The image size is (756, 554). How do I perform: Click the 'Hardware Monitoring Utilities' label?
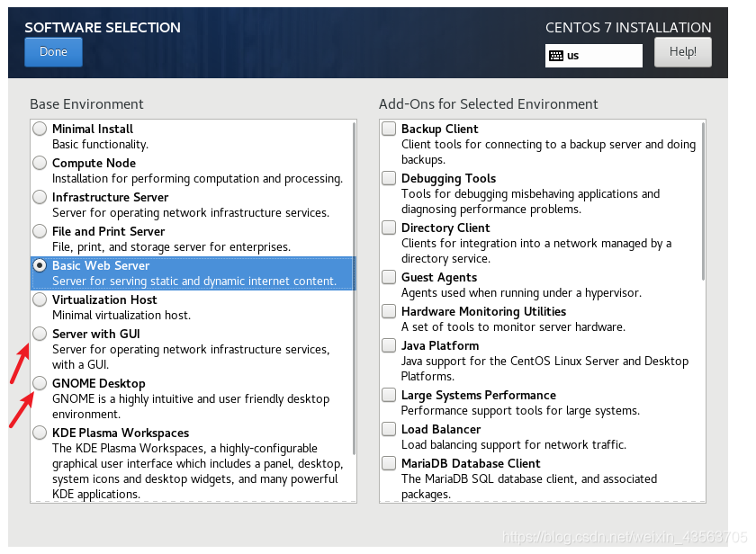[483, 312]
